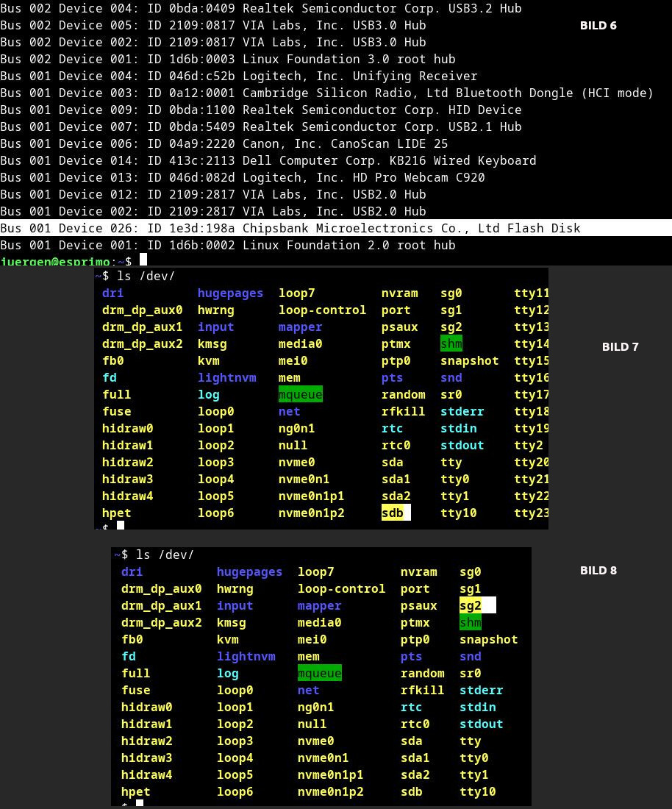This screenshot has width=672, height=809.
Task: Click the Logitech HD Pro Webcam C920 line
Action: (243, 177)
